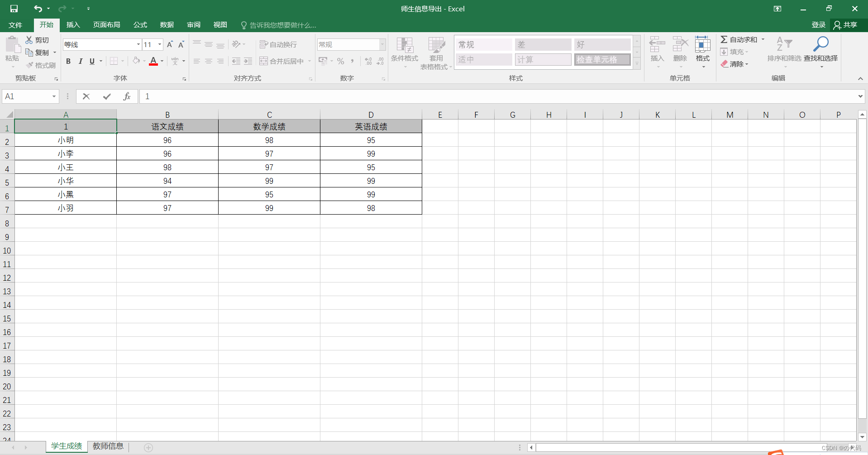
Task: Click the increase decimal icon
Action: 368,61
